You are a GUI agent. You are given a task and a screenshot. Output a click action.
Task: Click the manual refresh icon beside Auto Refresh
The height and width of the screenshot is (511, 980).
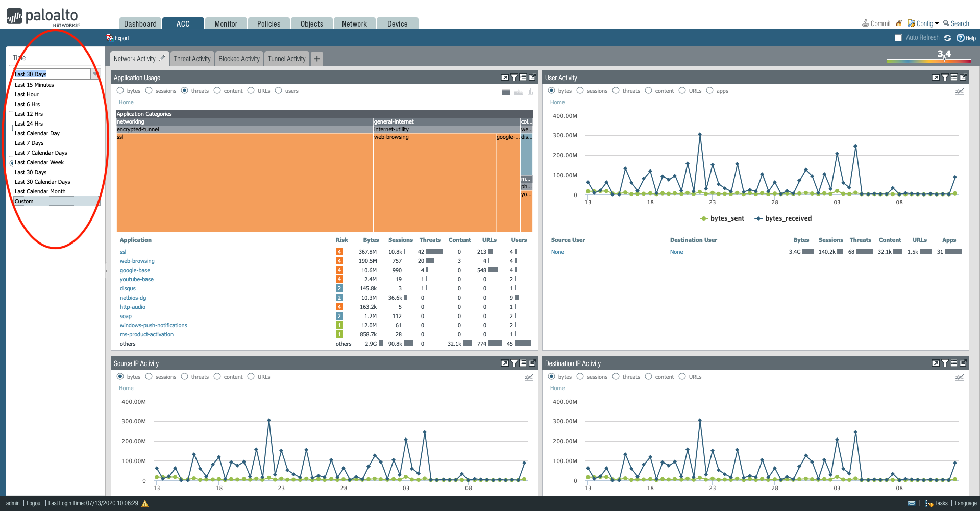point(947,38)
